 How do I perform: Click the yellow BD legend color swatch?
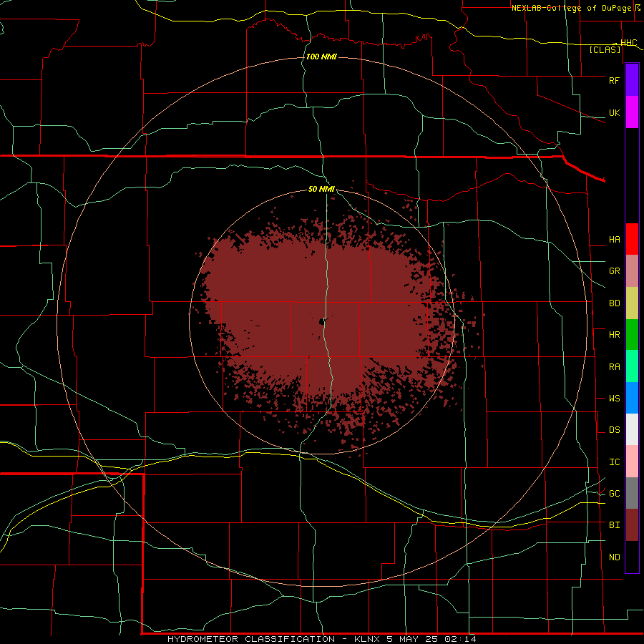632,303
